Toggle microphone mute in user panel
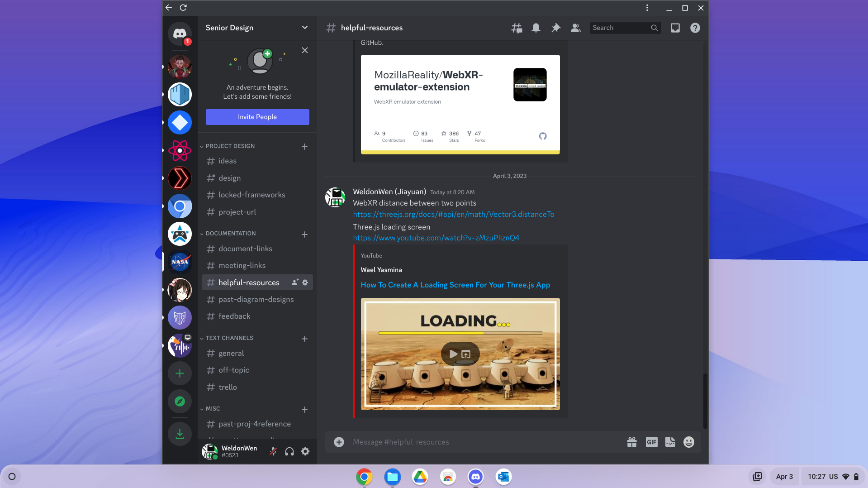Viewport: 868px width, 488px height. [x=273, y=451]
